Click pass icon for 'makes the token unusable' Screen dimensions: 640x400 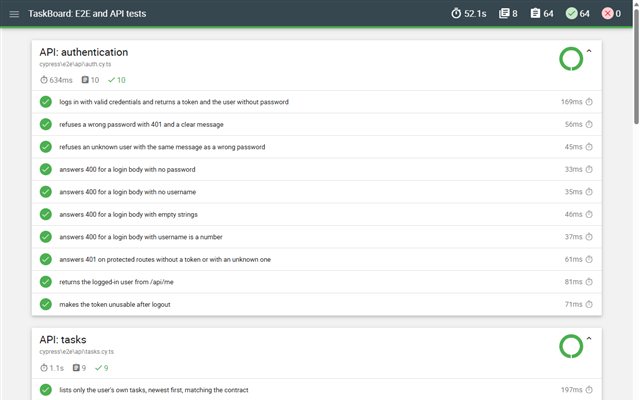click(46, 304)
